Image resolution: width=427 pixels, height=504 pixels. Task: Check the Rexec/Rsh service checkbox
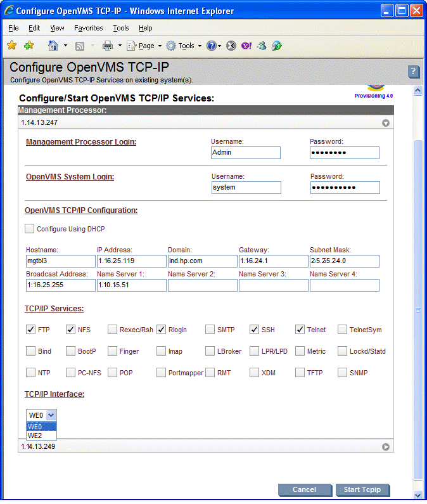point(112,330)
